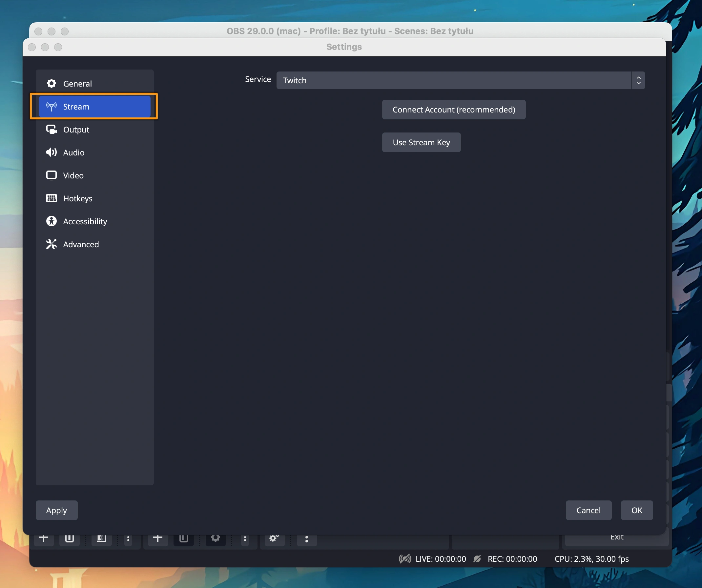Click the Audio speaker icon
The height and width of the screenshot is (588, 702).
[x=51, y=152]
